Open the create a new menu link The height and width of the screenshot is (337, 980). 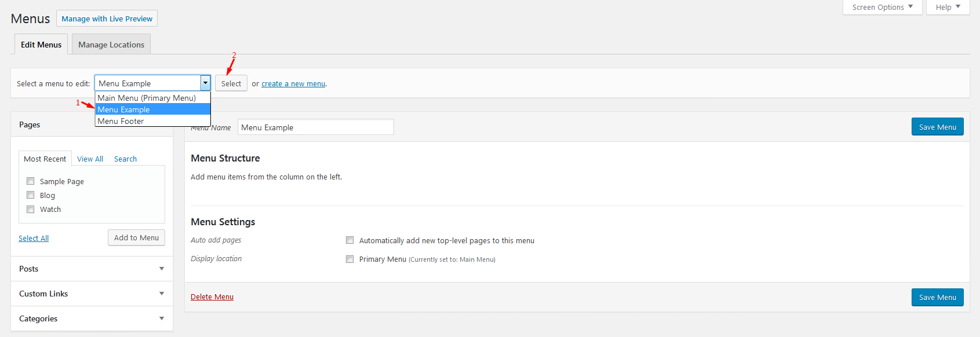click(x=293, y=84)
